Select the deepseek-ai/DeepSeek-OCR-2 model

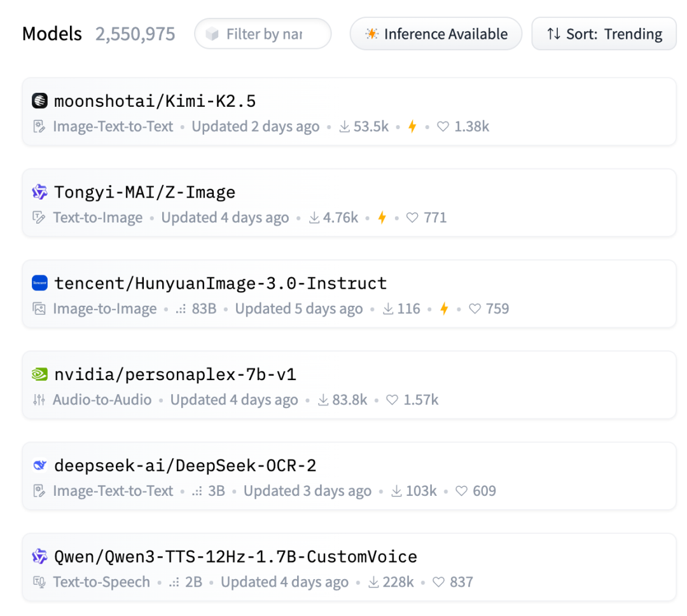(x=186, y=465)
